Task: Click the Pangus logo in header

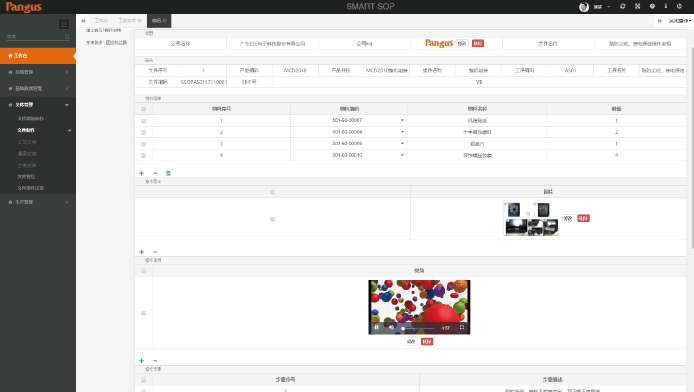Action: [x=23, y=7]
